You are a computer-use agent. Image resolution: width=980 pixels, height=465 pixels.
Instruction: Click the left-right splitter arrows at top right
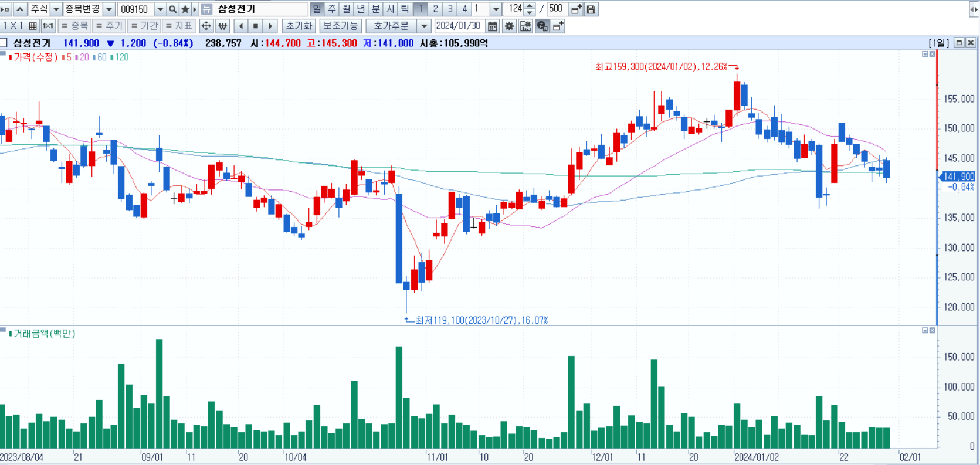pos(974,9)
